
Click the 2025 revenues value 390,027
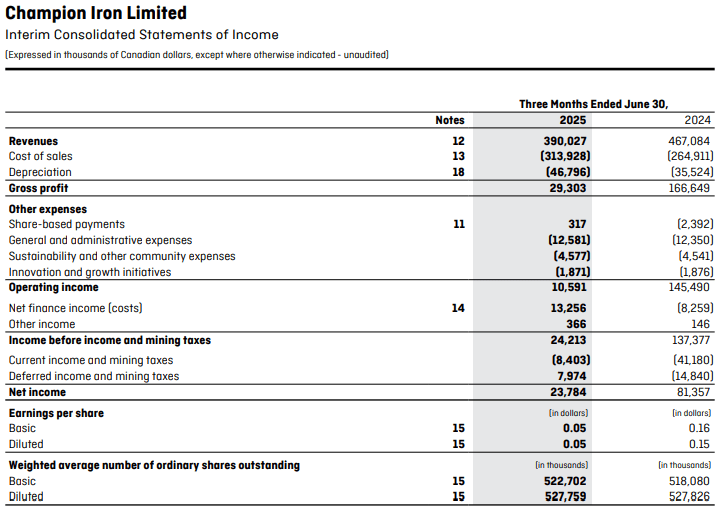point(564,142)
